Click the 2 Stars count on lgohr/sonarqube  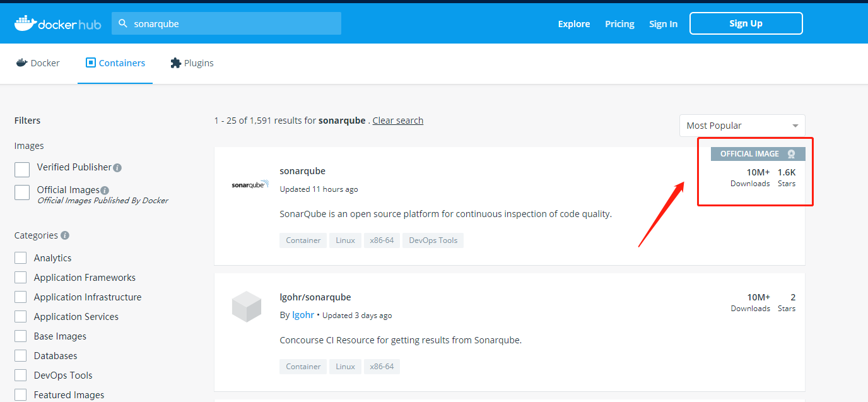tap(787, 302)
